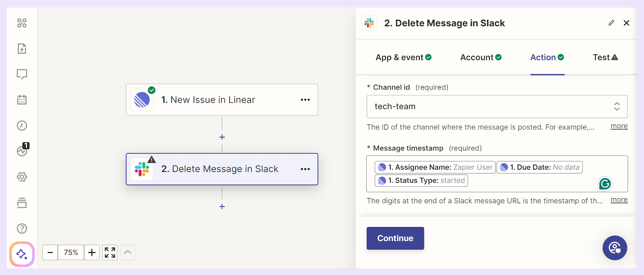Add a step after Delete Message in Slack

tap(222, 206)
